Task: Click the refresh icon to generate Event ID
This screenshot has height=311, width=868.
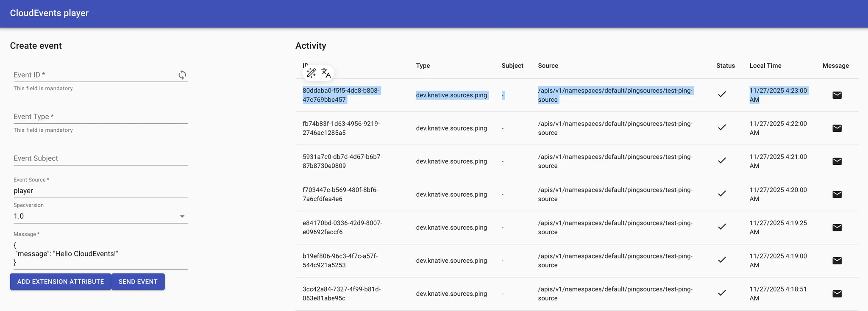Action: 182,75
